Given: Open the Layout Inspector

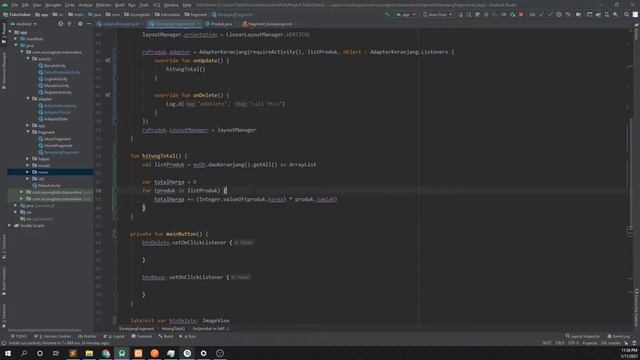Looking at the screenshot, I should [x=582, y=336].
